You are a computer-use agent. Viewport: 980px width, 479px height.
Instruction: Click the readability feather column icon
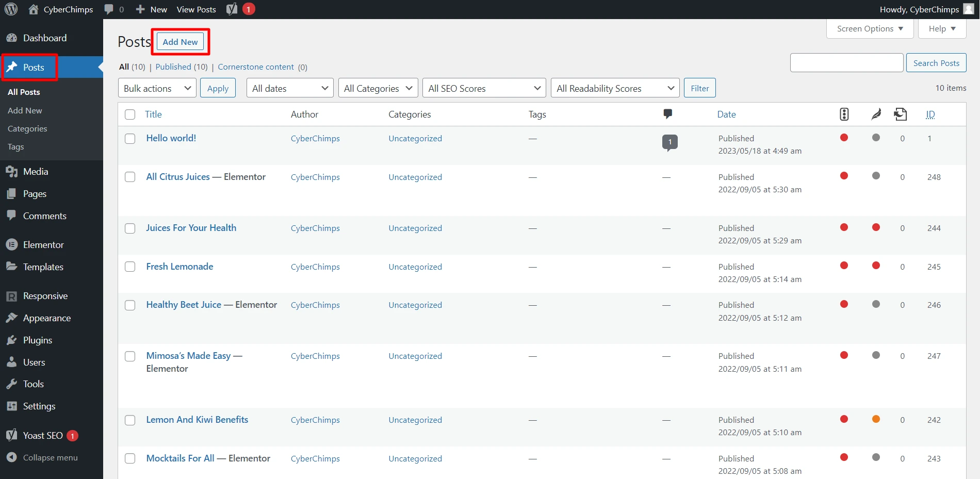(x=876, y=114)
